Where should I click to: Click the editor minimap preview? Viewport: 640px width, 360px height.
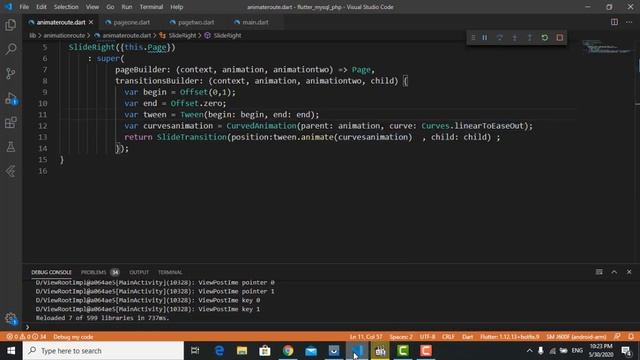click(x=607, y=47)
